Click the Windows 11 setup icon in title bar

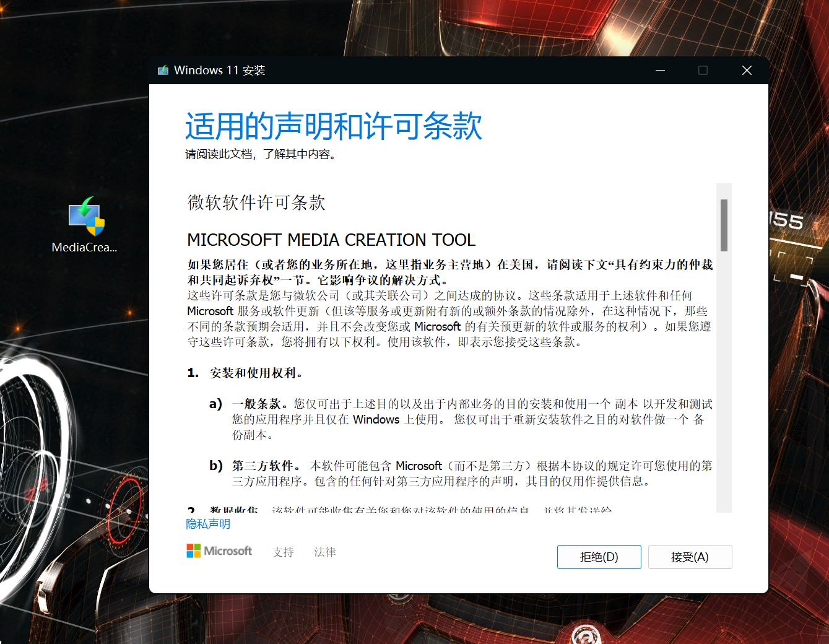(163, 70)
